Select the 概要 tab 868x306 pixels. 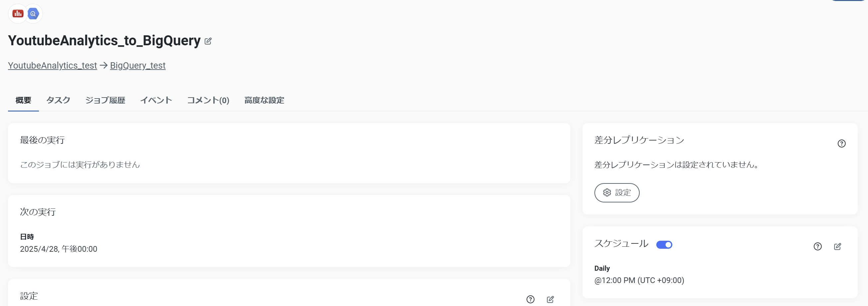[23, 100]
